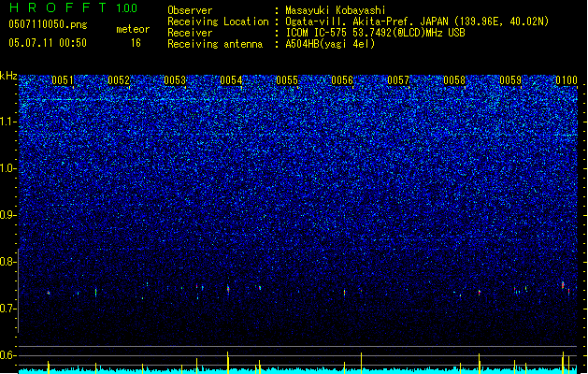Image resolution: width=588 pixels, height=374 pixels.
Task: Click the 1.1 kHz axis label
Action: point(8,122)
